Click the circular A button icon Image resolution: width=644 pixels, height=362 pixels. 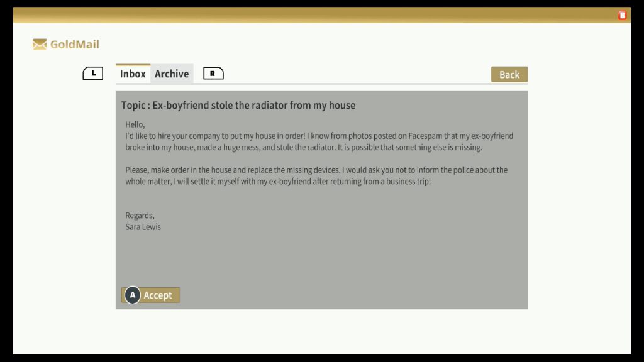[133, 295]
